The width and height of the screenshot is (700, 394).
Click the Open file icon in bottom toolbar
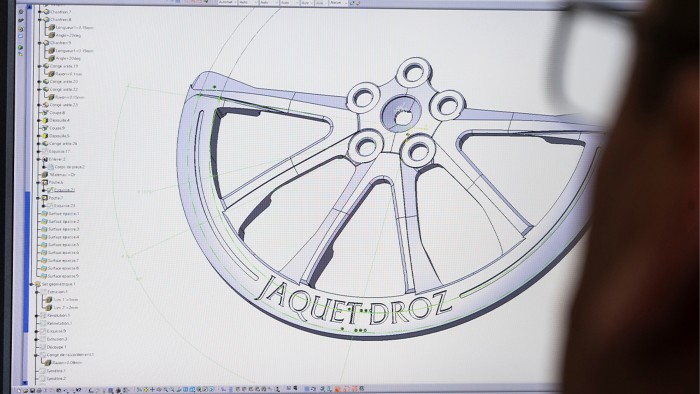click(x=26, y=390)
